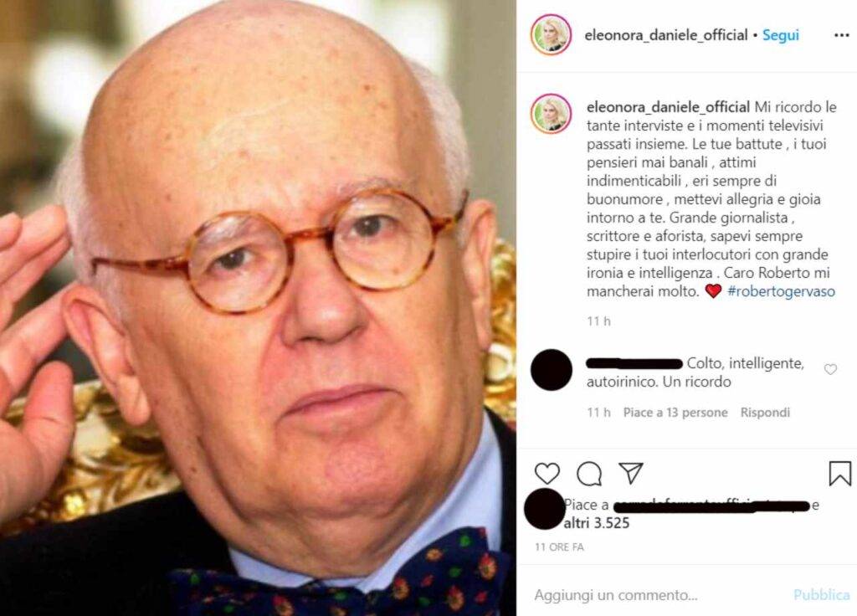857x616 pixels.
Task: Click the header username eleonora_daniele_official
Action: pos(665,35)
